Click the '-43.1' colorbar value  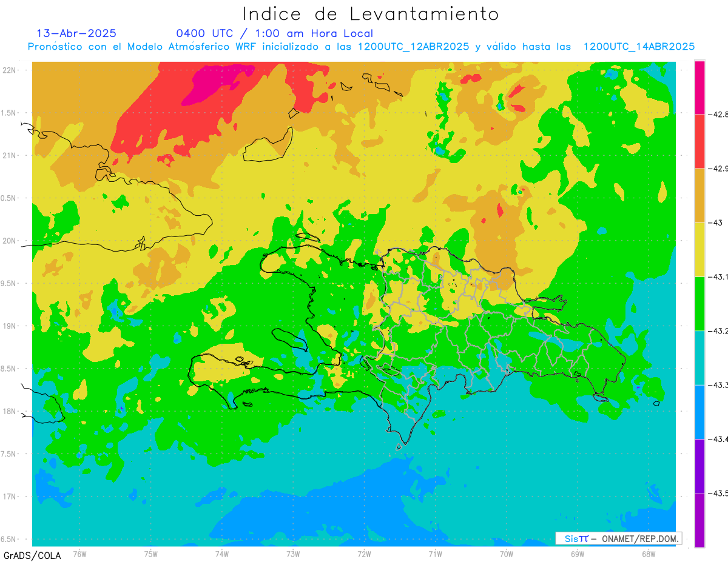tap(720, 276)
